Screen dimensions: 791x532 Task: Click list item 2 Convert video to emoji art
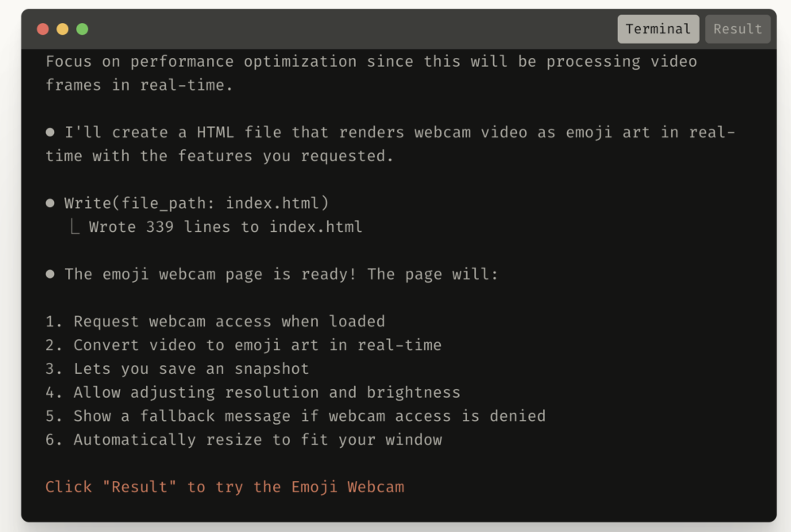(243, 345)
